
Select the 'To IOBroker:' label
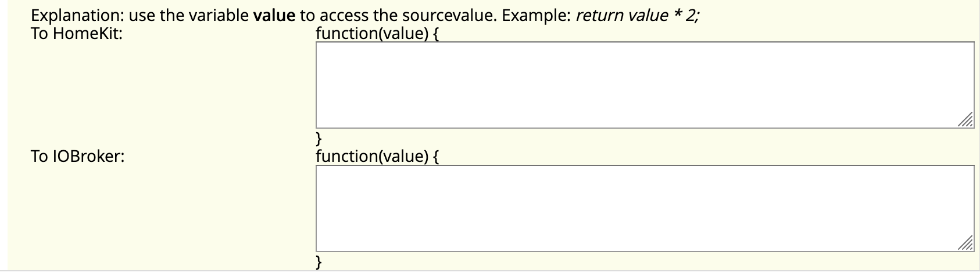tap(78, 157)
